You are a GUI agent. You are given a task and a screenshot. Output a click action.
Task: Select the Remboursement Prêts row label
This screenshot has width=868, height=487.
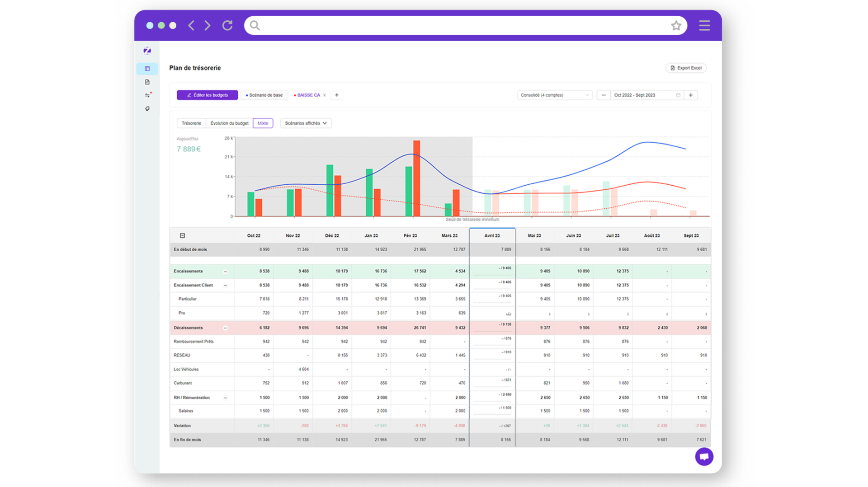click(x=193, y=342)
